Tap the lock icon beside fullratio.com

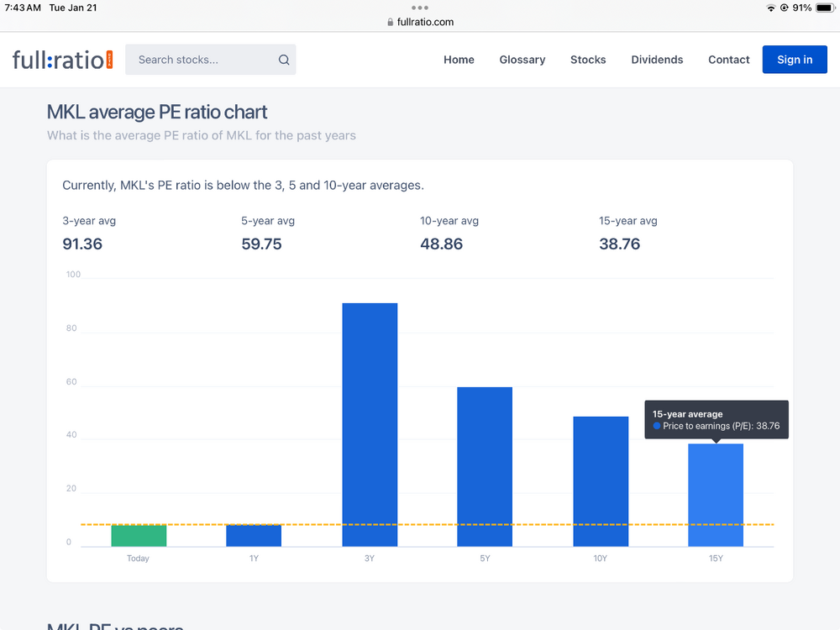coord(390,22)
